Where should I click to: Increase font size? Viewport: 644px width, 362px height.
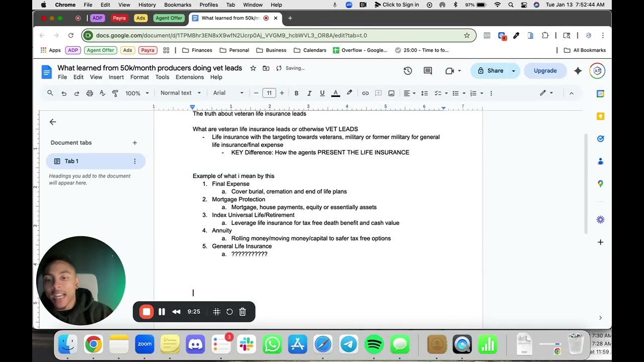(x=282, y=93)
